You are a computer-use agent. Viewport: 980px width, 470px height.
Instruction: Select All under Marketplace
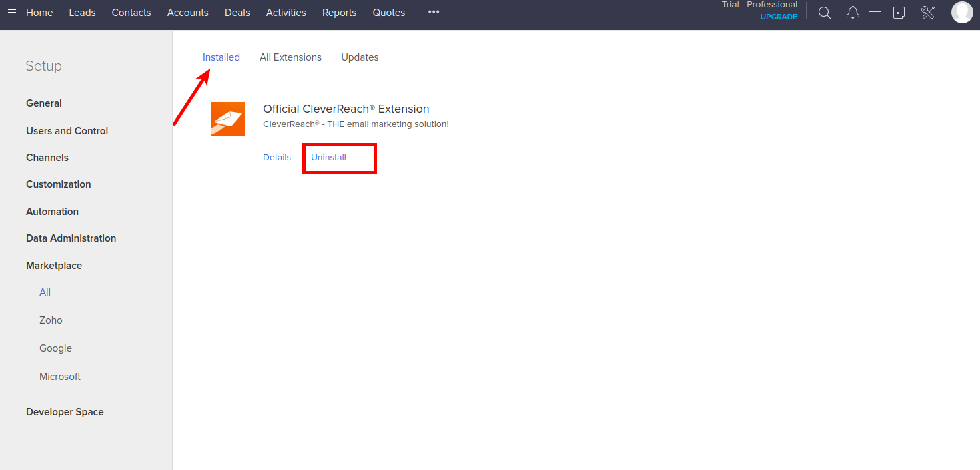(45, 292)
